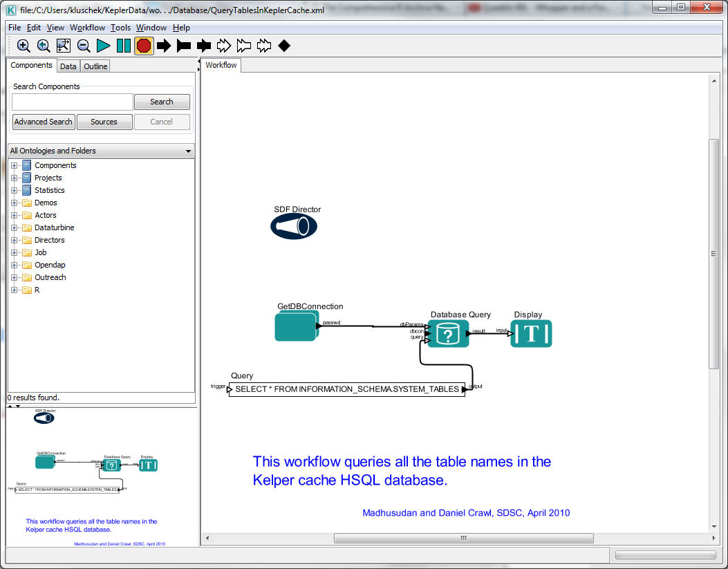Click the single input/output port icon
This screenshot has width=728, height=569.
coord(204,46)
